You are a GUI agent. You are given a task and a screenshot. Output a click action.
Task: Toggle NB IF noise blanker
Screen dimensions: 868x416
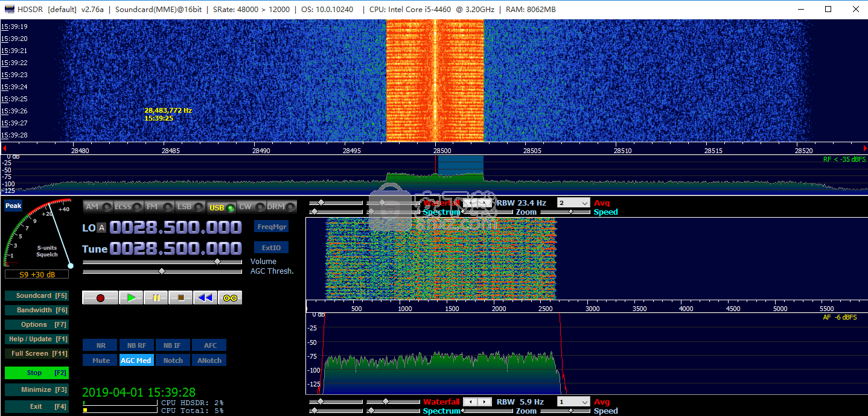click(173, 345)
